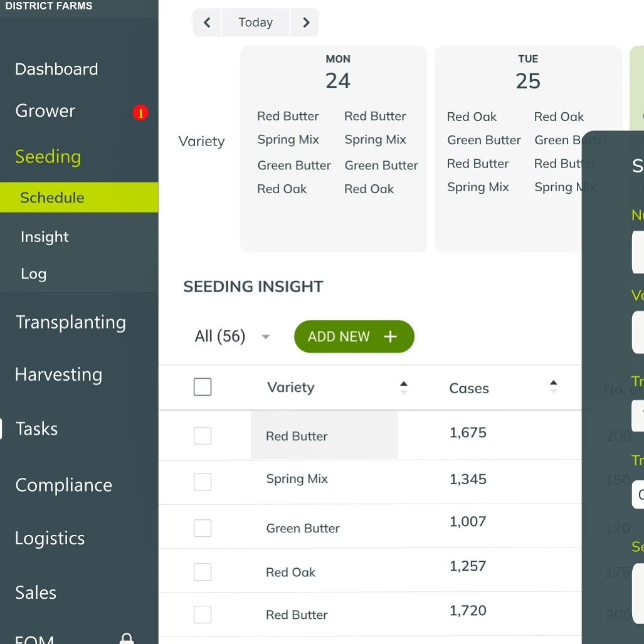Click the Variety column header

[291, 388]
